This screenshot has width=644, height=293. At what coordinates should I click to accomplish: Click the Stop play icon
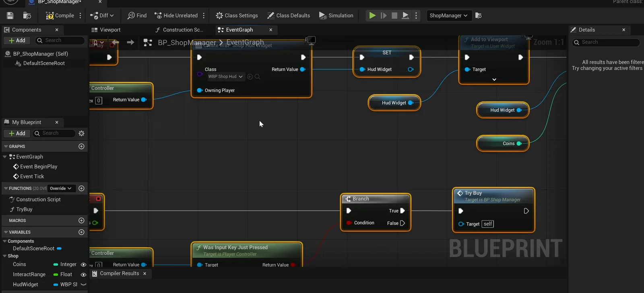point(394,16)
